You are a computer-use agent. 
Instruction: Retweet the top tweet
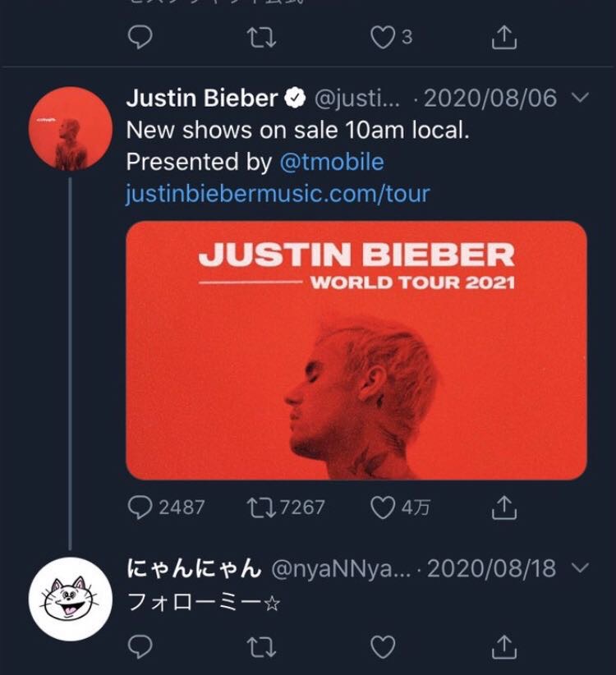(262, 38)
